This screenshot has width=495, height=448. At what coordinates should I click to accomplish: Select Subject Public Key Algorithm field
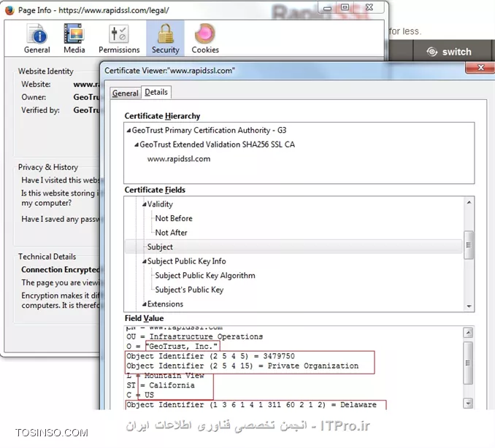tap(205, 275)
